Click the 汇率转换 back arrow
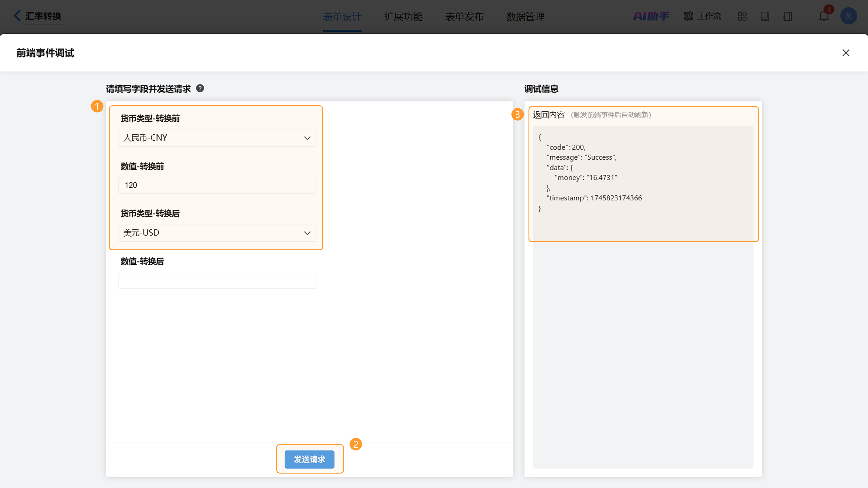The width and height of the screenshot is (868, 488). pyautogui.click(x=17, y=16)
